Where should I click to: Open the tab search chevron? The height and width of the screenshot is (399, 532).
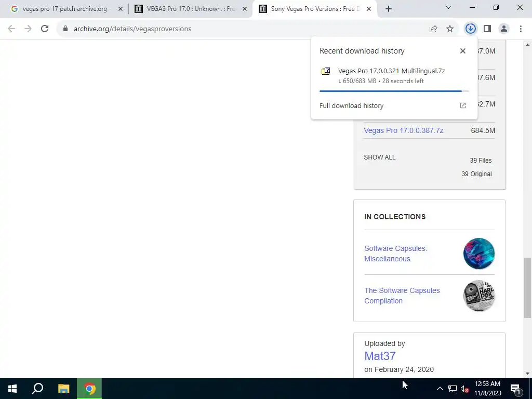tap(448, 7)
